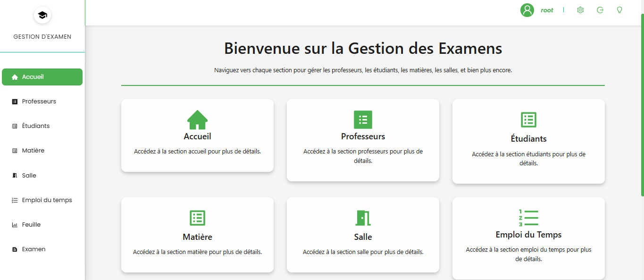644x280 pixels.
Task: Click the graduation cap logo icon
Action: coord(42,15)
